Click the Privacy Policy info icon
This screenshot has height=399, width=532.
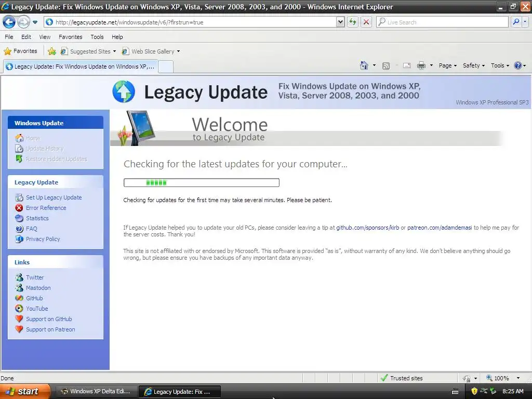[x=19, y=239]
